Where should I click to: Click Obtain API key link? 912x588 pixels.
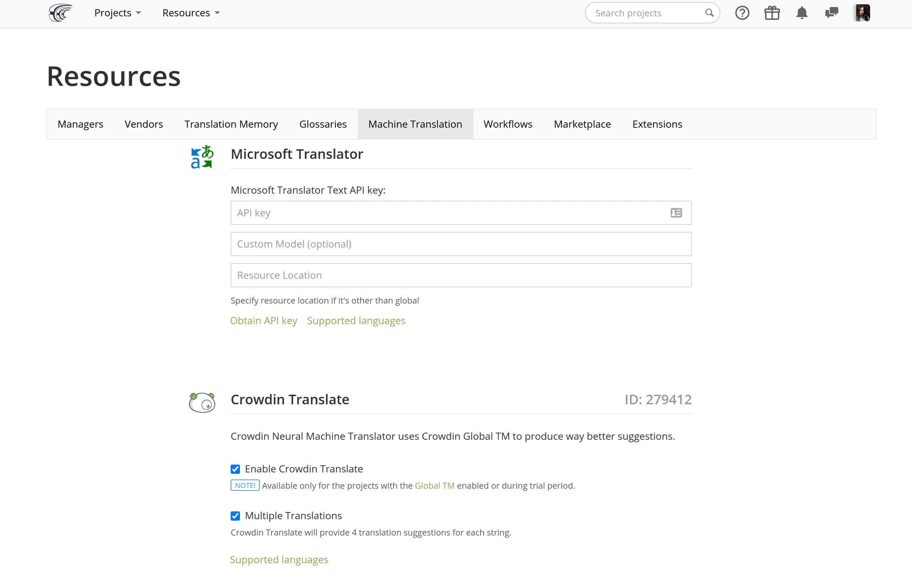click(264, 321)
